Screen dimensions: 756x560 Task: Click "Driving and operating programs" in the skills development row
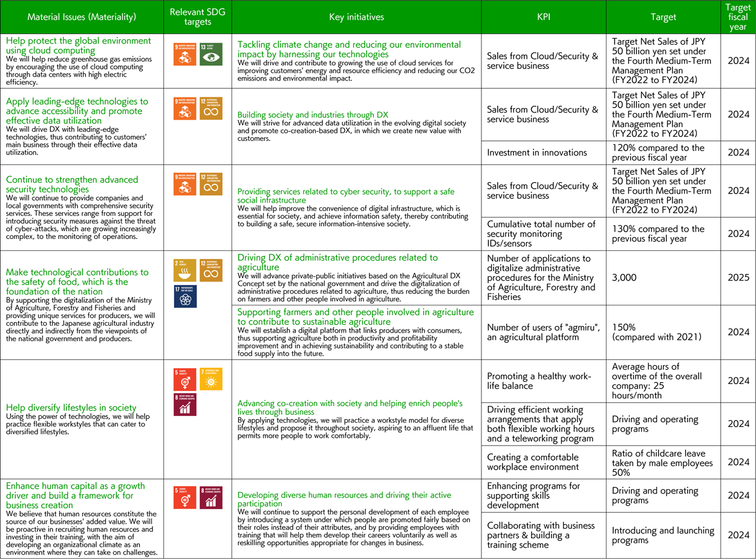click(x=655, y=495)
